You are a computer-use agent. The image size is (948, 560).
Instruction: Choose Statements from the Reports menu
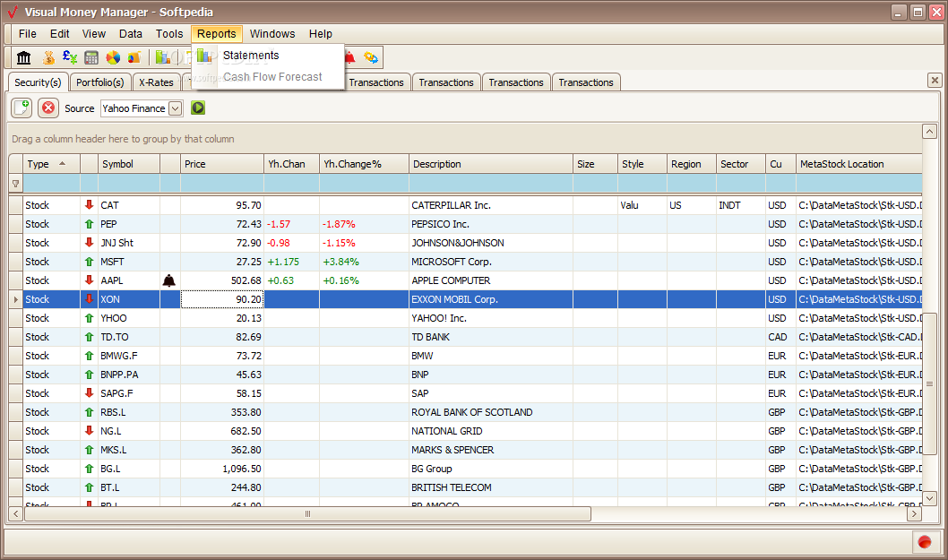coord(251,56)
